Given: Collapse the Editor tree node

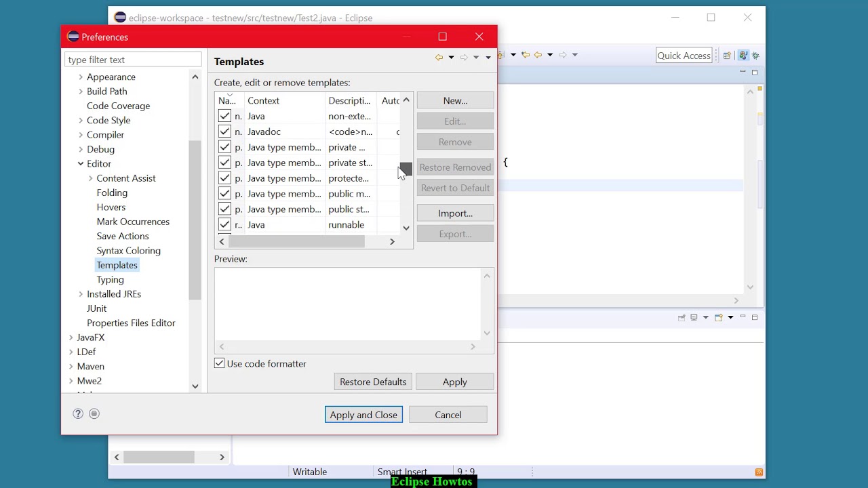Looking at the screenshot, I should tap(81, 164).
